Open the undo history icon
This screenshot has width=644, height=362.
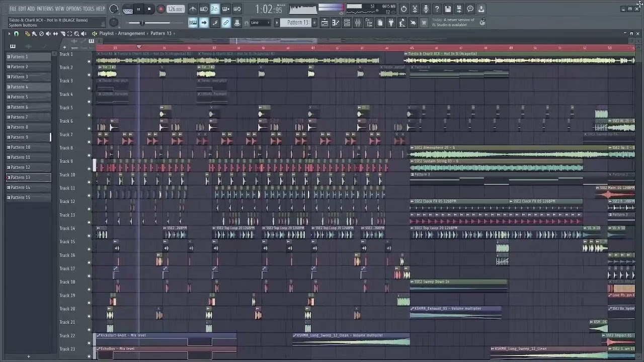(x=404, y=9)
